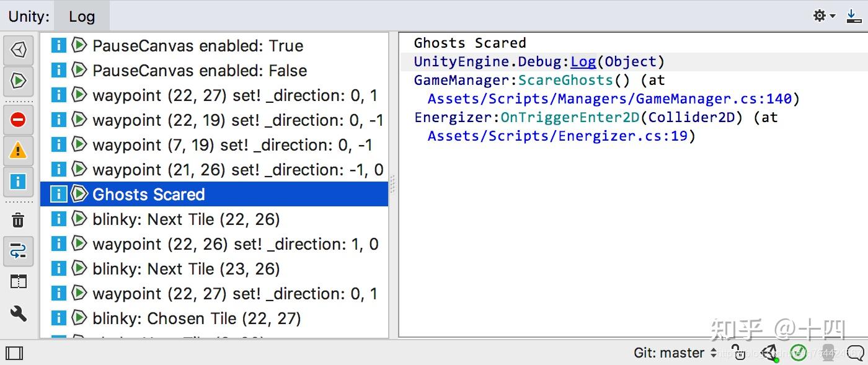Select the Ghosts Scared log entry

pos(149,194)
